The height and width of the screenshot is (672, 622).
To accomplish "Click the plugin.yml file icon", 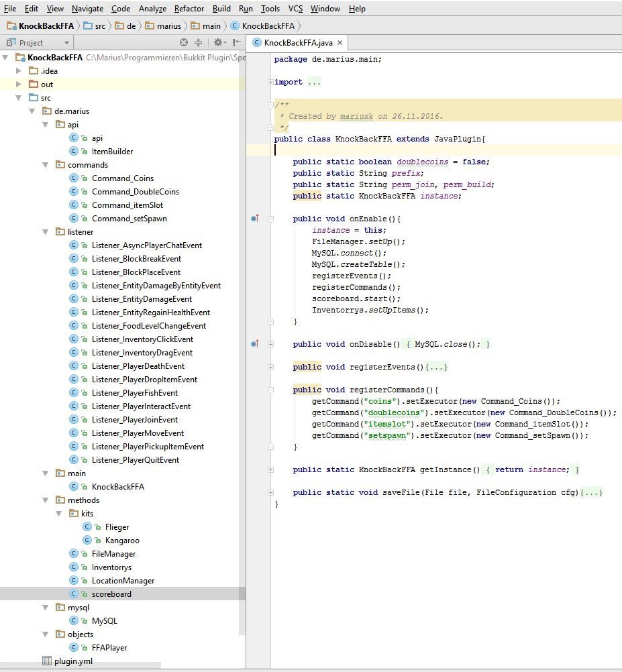I will (47, 661).
